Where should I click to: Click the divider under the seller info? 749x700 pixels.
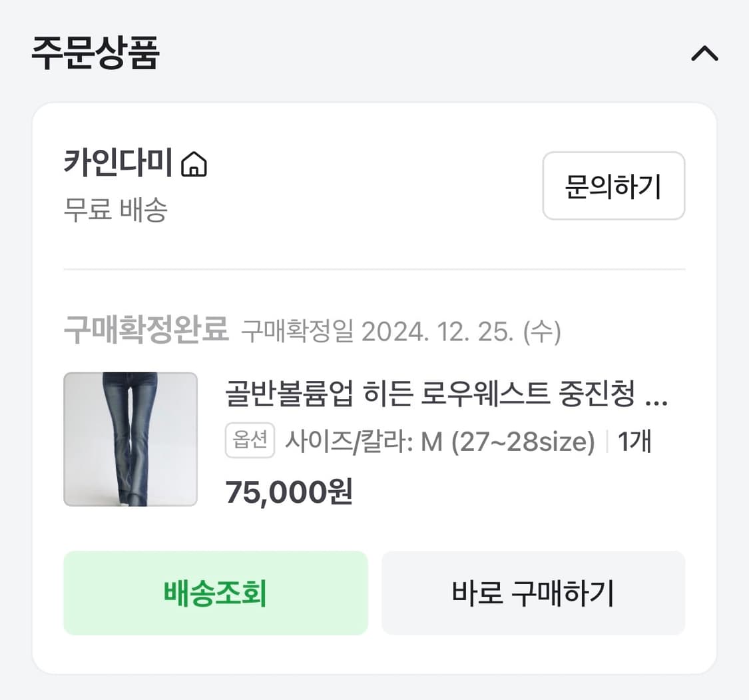374,269
